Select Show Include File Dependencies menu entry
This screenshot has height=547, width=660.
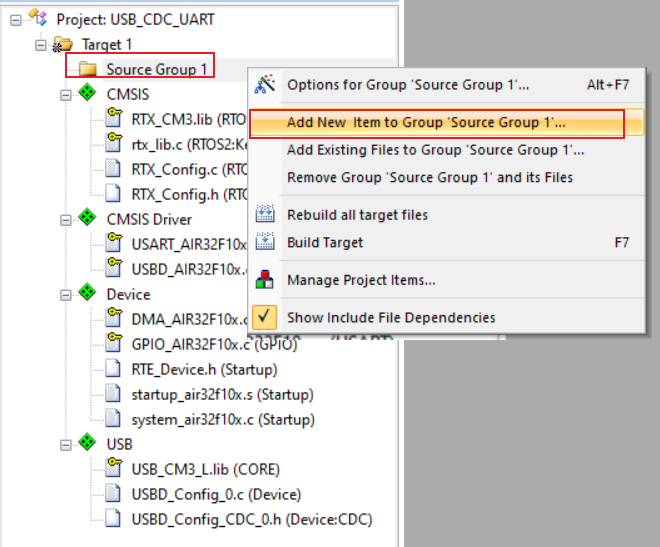point(447,317)
